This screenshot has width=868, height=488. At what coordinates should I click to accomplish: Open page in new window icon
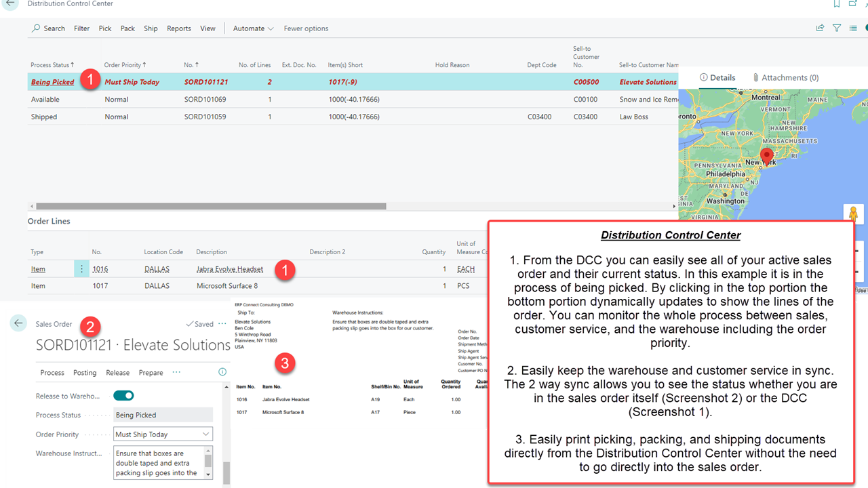[x=853, y=4]
